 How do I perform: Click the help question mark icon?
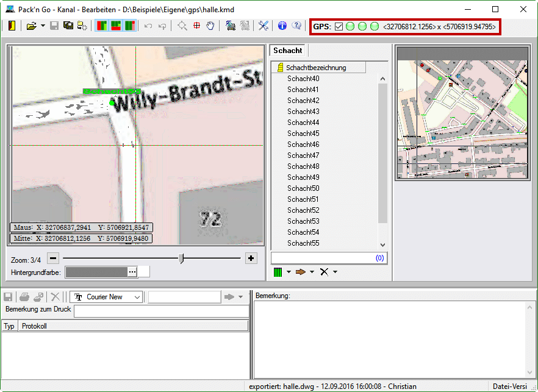tap(296, 26)
